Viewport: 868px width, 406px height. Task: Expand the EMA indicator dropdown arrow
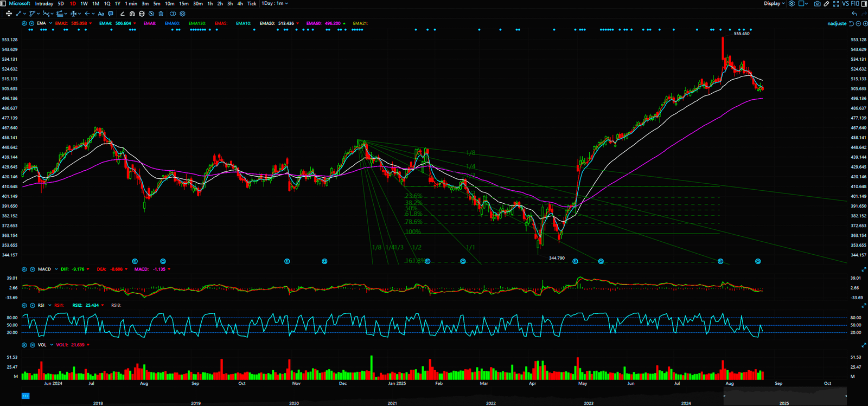50,23
